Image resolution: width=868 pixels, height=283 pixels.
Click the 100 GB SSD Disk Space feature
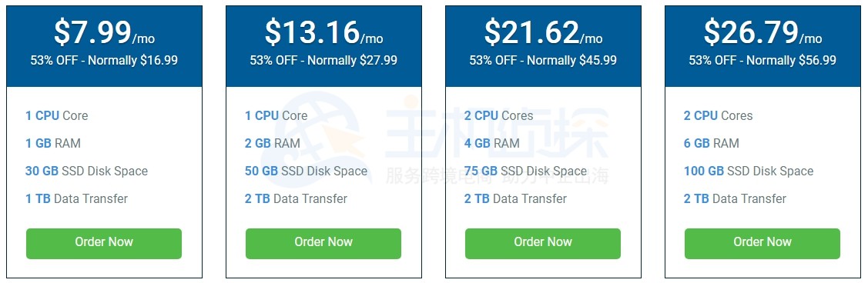[x=749, y=171]
